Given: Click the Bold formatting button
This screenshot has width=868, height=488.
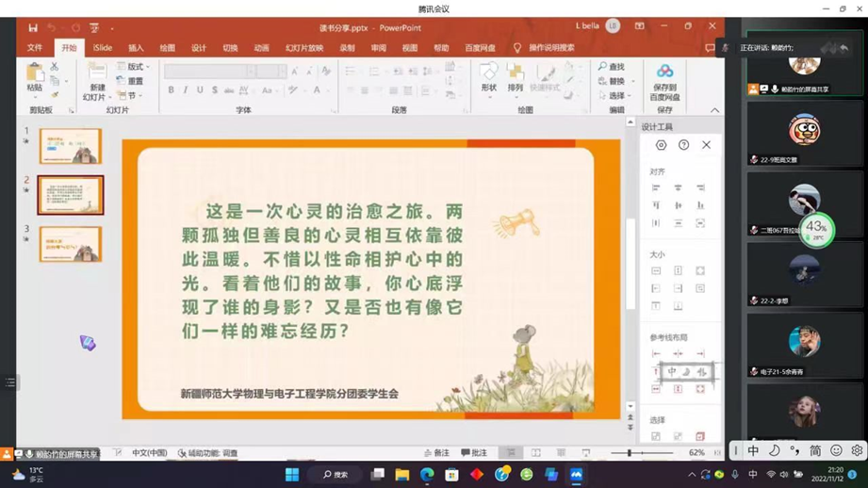Looking at the screenshot, I should pyautogui.click(x=171, y=90).
